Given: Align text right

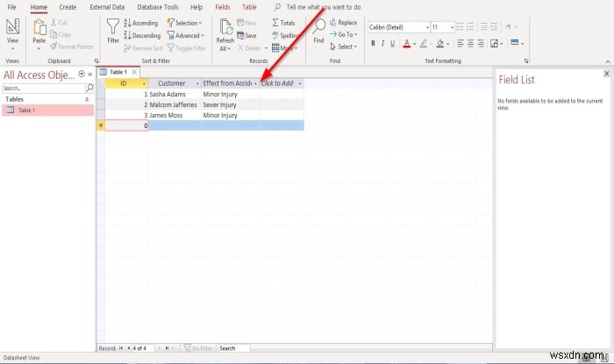Looking at the screenshot, I should pos(481,44).
